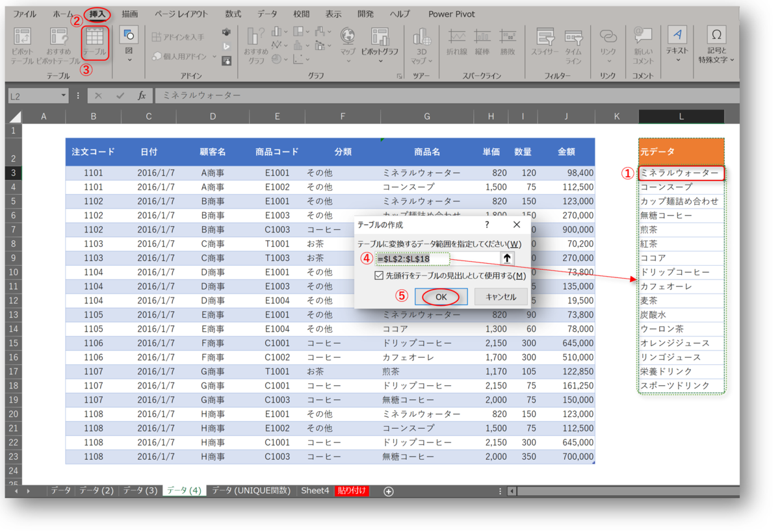Insert a 折れ線 sparkline
780x532 pixels.
coord(456,42)
